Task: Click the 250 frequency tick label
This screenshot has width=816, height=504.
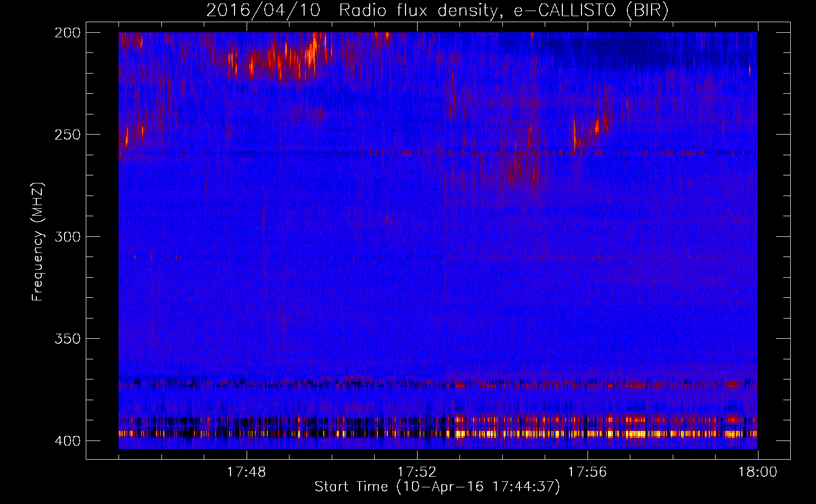Action: click(67, 135)
